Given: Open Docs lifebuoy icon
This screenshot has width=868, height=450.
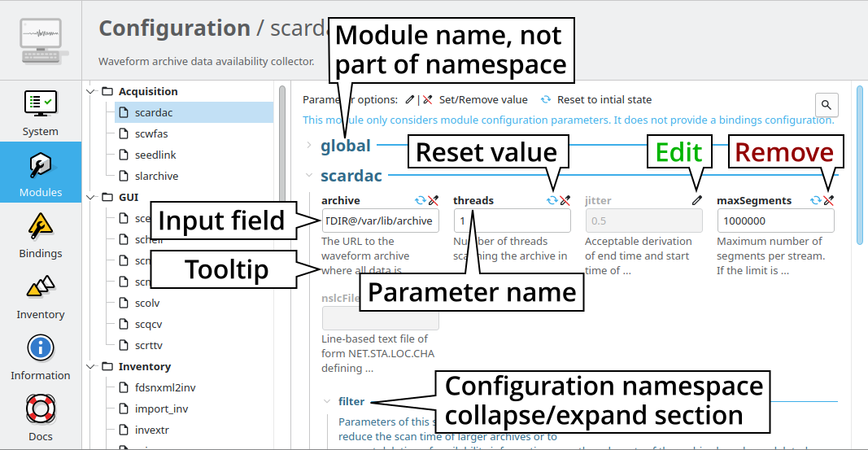Looking at the screenshot, I should click(40, 417).
